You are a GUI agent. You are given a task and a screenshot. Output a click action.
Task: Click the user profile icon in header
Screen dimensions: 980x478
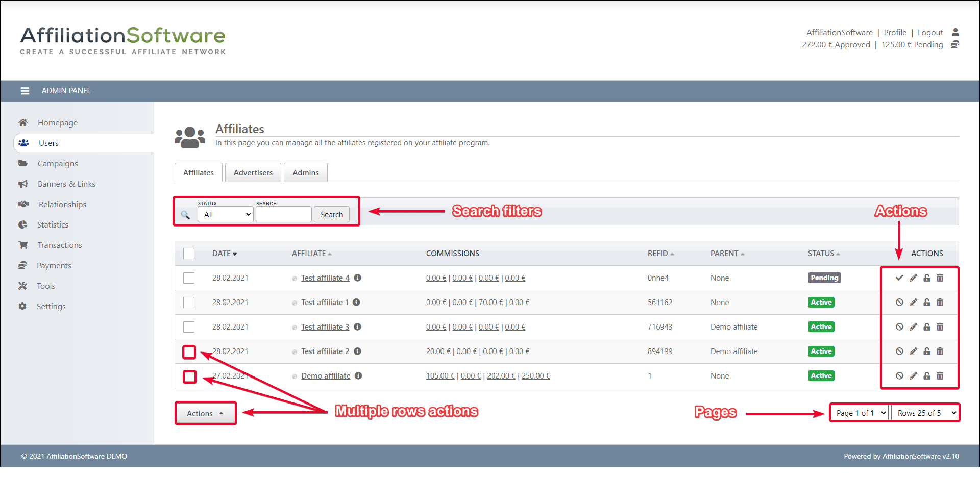click(955, 33)
